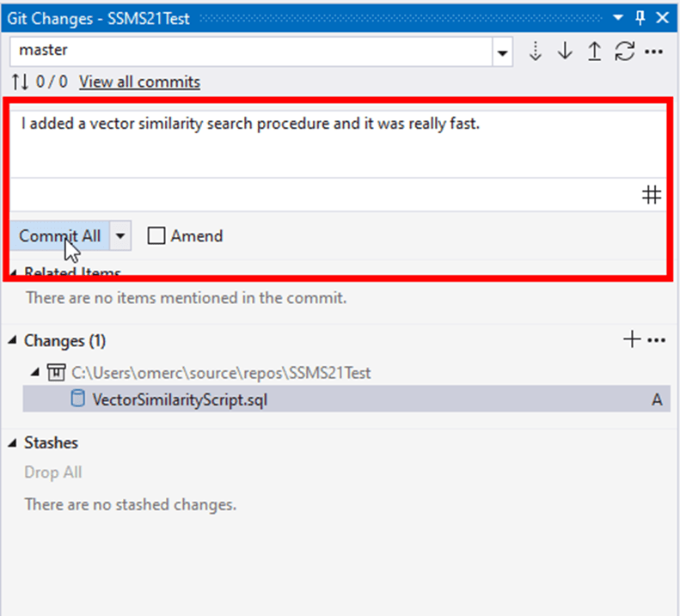Stage all changes with the plus icon
The image size is (680, 616).
tap(632, 340)
